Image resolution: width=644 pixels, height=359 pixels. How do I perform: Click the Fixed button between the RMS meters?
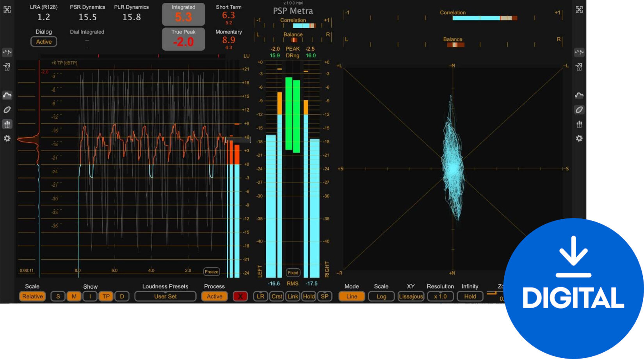[x=293, y=273]
